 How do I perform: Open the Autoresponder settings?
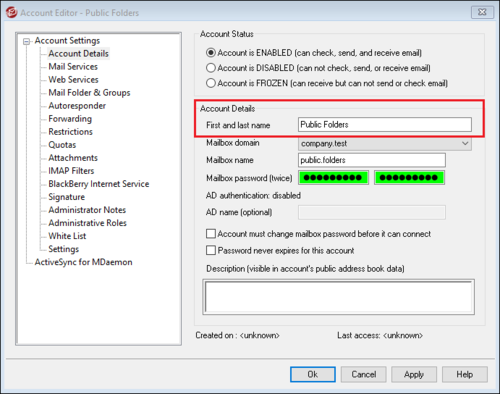(77, 106)
